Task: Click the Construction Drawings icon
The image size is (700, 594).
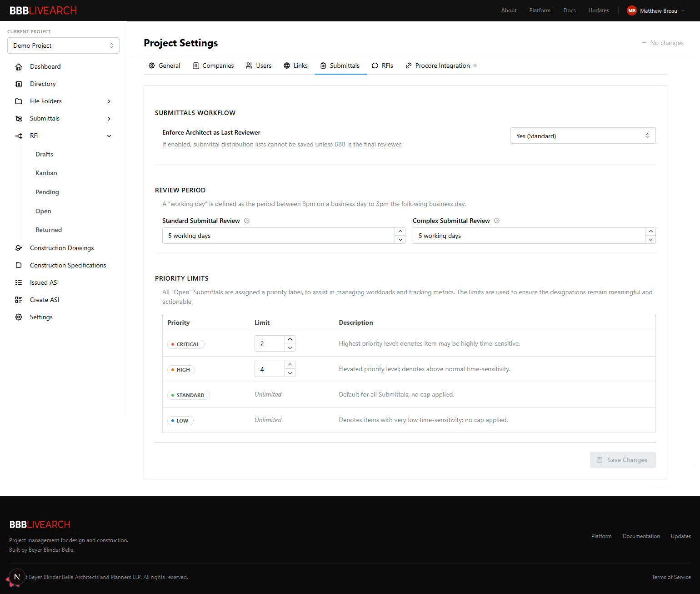Action: click(19, 248)
